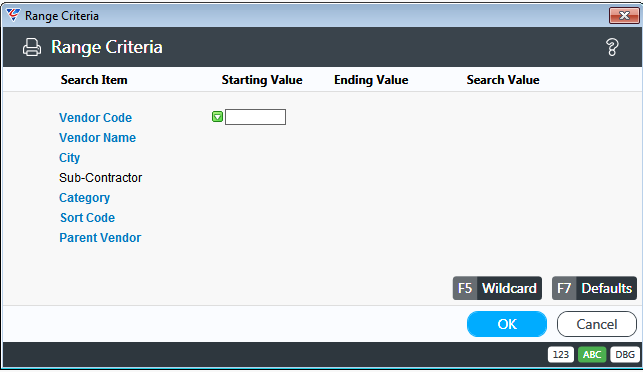Toggle the DBG debug indicator
Image resolution: width=643 pixels, height=372 pixels.
point(625,354)
